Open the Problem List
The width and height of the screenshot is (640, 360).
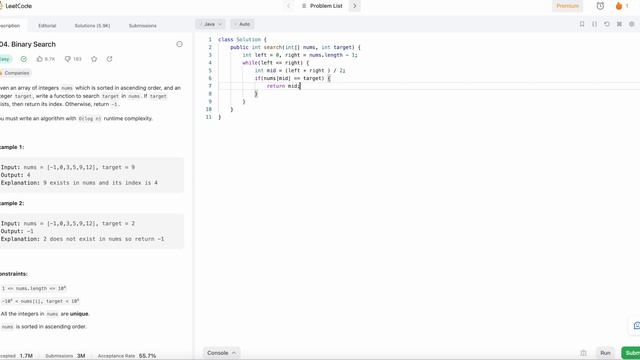(x=322, y=6)
